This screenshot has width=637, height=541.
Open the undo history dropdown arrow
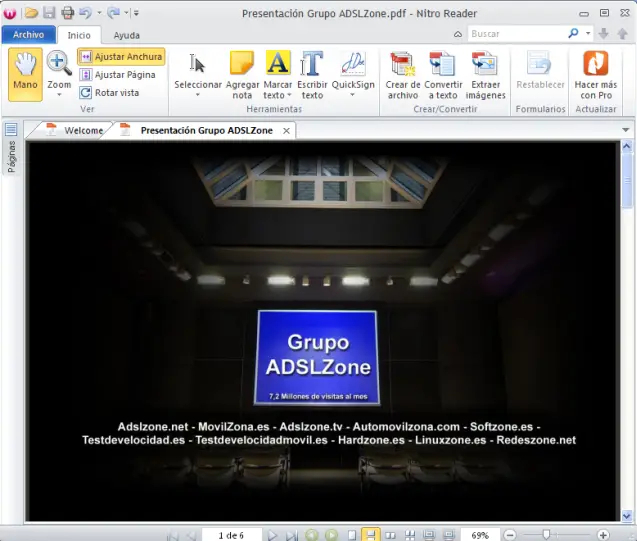click(99, 13)
